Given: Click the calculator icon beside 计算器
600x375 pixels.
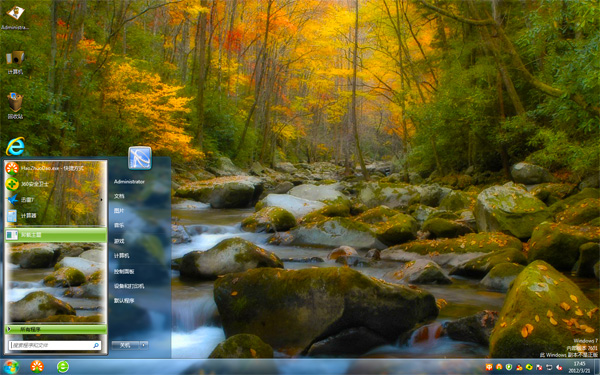Looking at the screenshot, I should click(12, 216).
